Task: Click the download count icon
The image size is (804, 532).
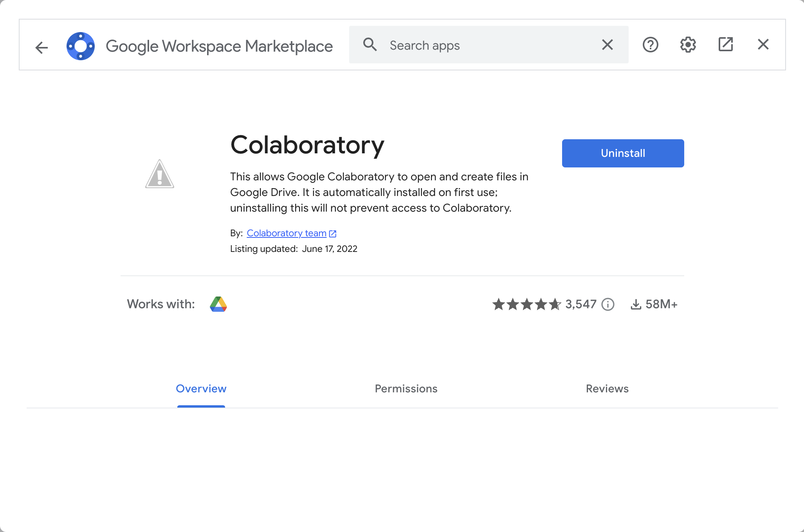Action: point(636,304)
